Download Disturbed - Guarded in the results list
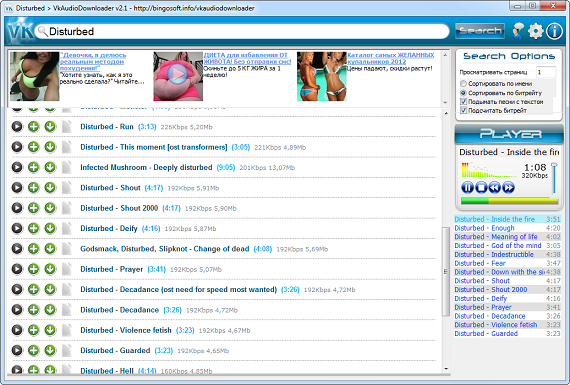 click(50, 350)
